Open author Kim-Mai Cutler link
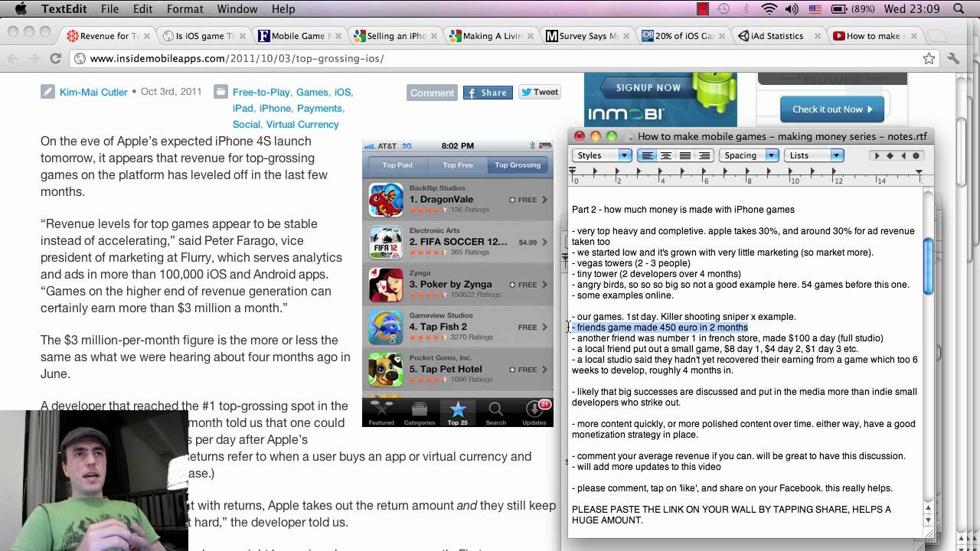 tap(93, 92)
